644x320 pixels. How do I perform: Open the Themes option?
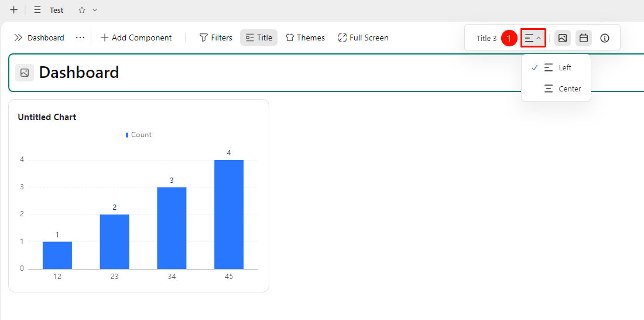pos(305,38)
